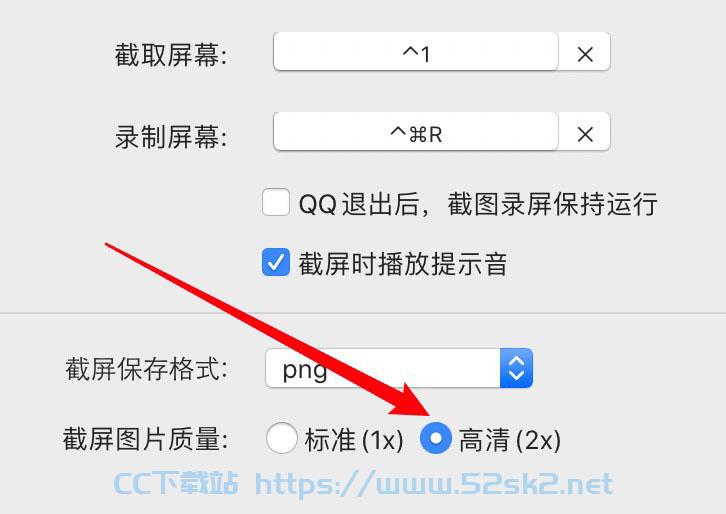Tick the blue checkmark box for 截屏时播放提示音
Viewport: 726px width, 514px height.
[x=276, y=263]
